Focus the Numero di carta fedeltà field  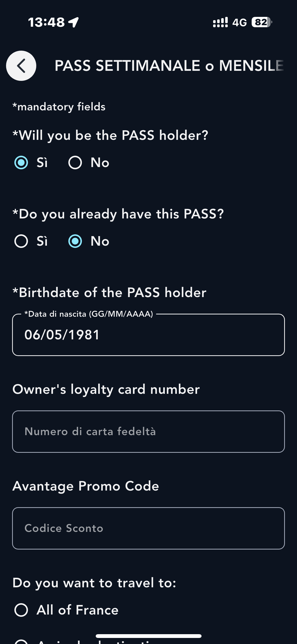[x=148, y=432]
